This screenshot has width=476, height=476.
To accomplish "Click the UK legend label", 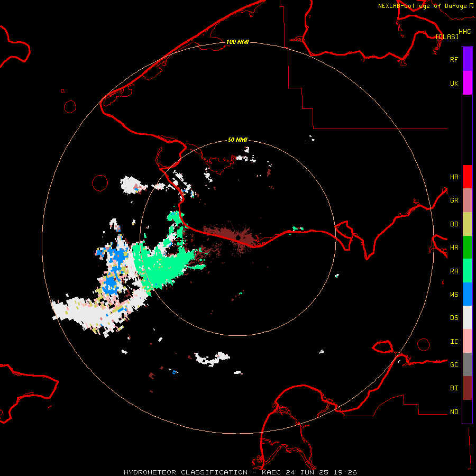I will [x=454, y=83].
